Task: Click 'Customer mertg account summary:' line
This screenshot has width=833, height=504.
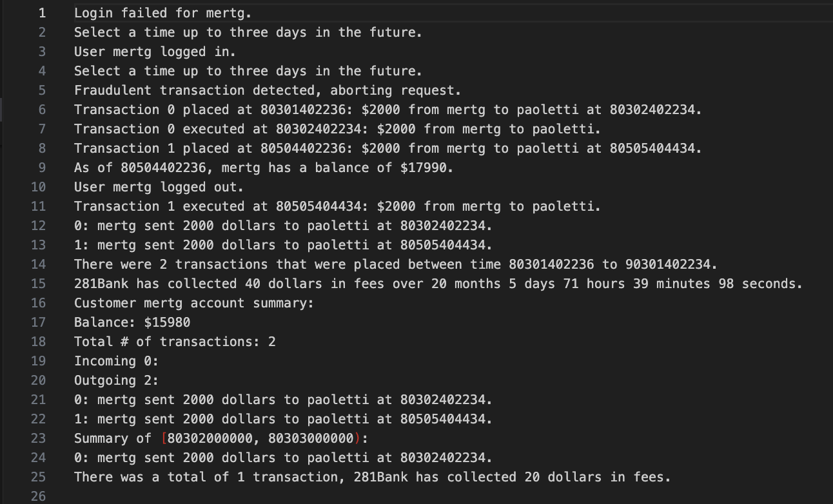Action: point(194,303)
